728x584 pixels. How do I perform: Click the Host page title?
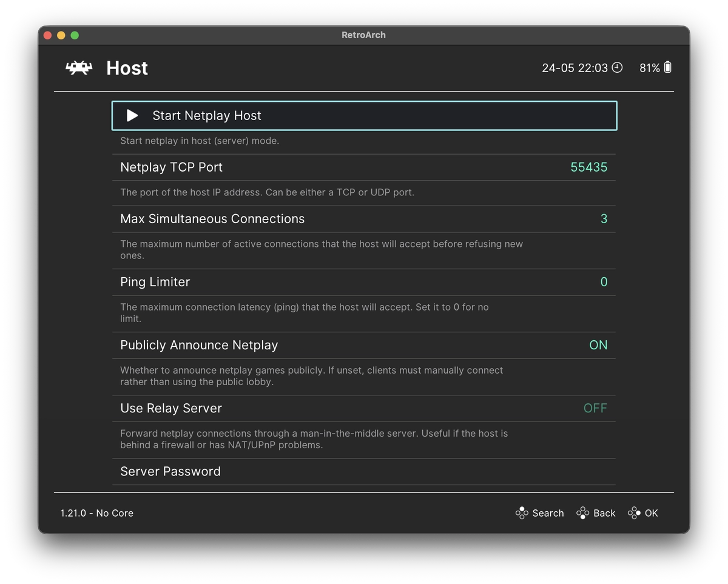pos(127,68)
